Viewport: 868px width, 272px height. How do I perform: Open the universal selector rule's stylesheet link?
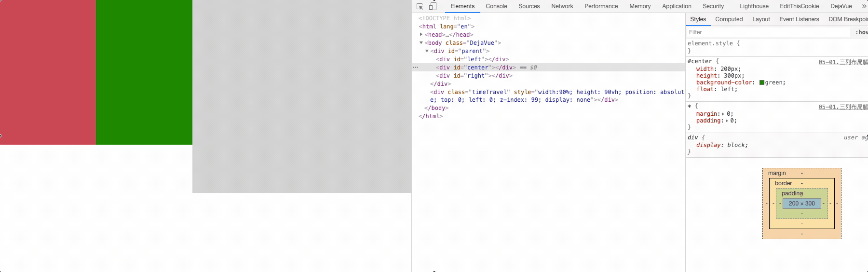point(842,107)
